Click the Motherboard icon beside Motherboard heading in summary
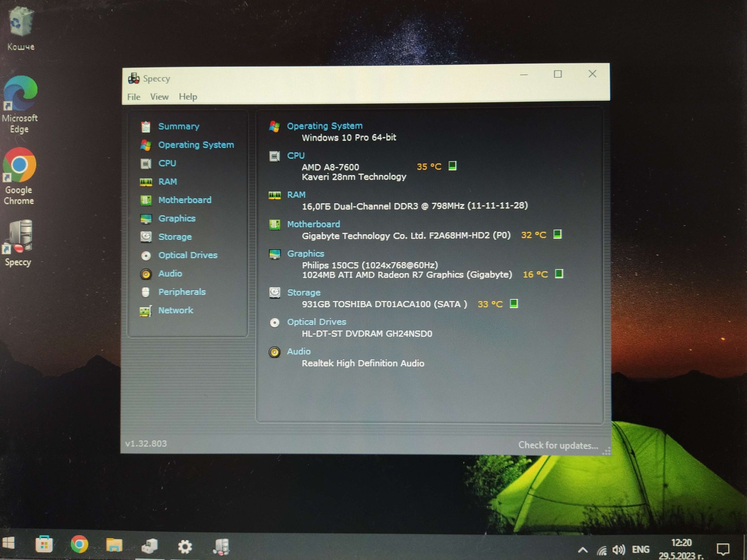 tap(275, 224)
